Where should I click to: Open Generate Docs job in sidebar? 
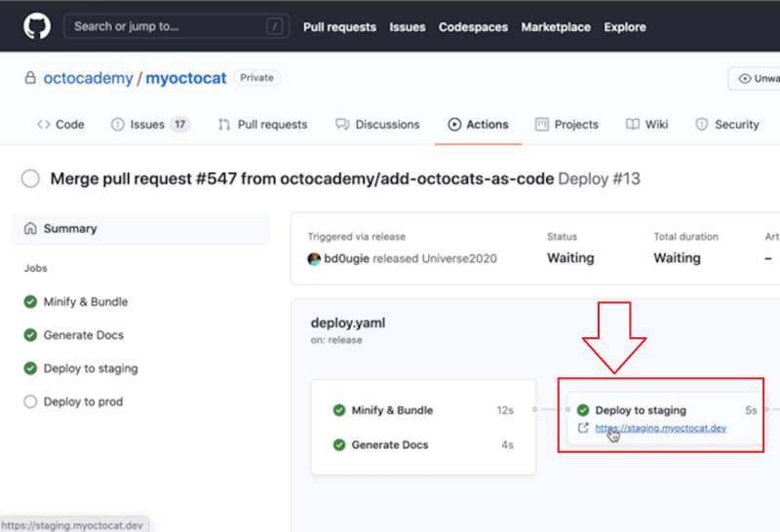click(x=84, y=335)
